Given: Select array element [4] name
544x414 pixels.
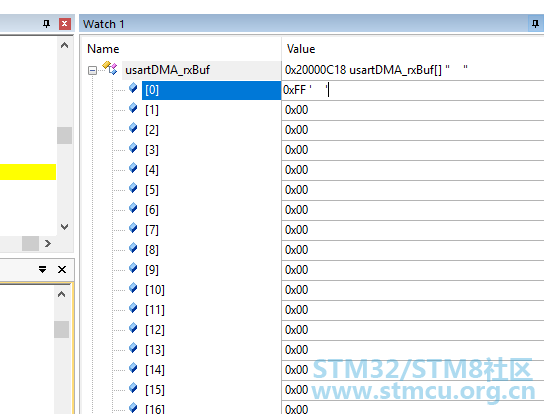Looking at the screenshot, I should click(x=152, y=170).
